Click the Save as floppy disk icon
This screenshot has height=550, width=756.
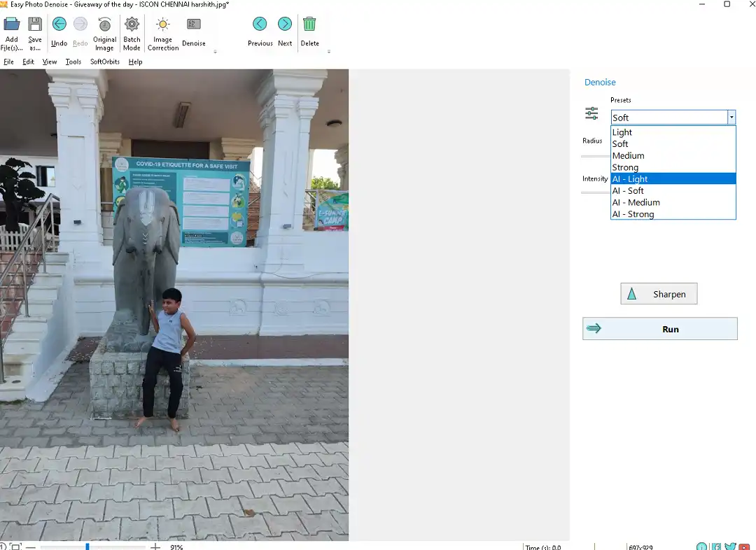tap(34, 24)
